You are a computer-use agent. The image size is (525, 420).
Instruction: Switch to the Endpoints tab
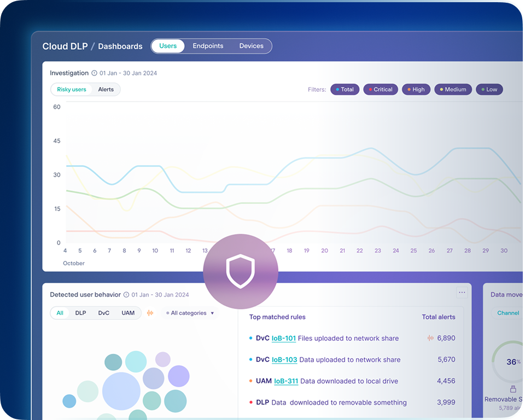click(208, 46)
